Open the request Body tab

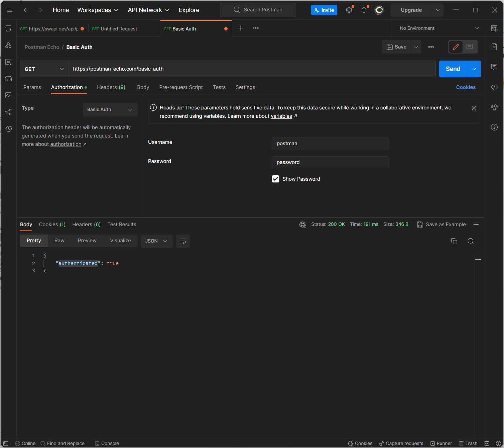tap(143, 87)
